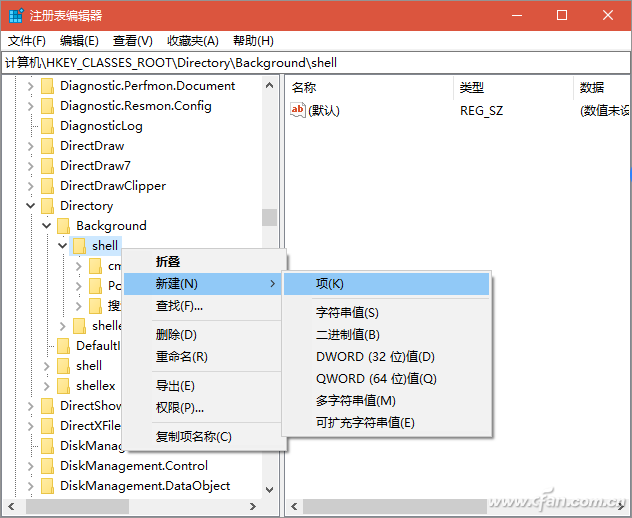Select 新建(N) in the context menu
The width and height of the screenshot is (632, 518).
[x=202, y=284]
